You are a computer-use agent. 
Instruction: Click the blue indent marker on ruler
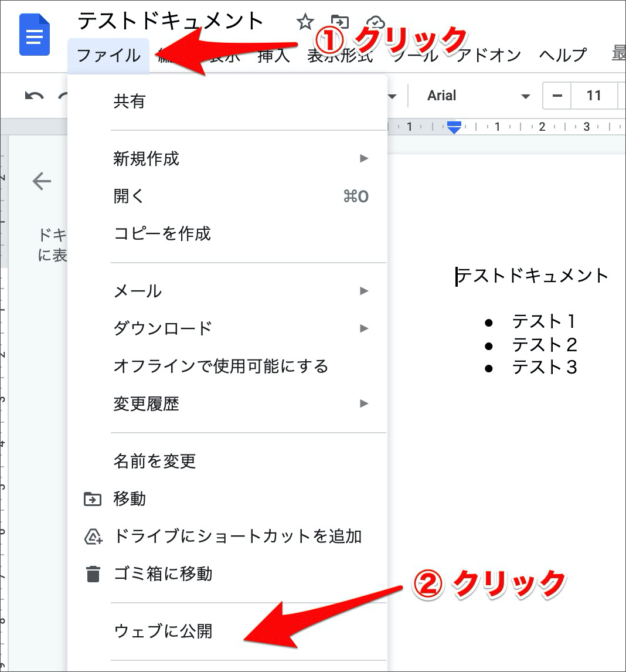click(454, 127)
